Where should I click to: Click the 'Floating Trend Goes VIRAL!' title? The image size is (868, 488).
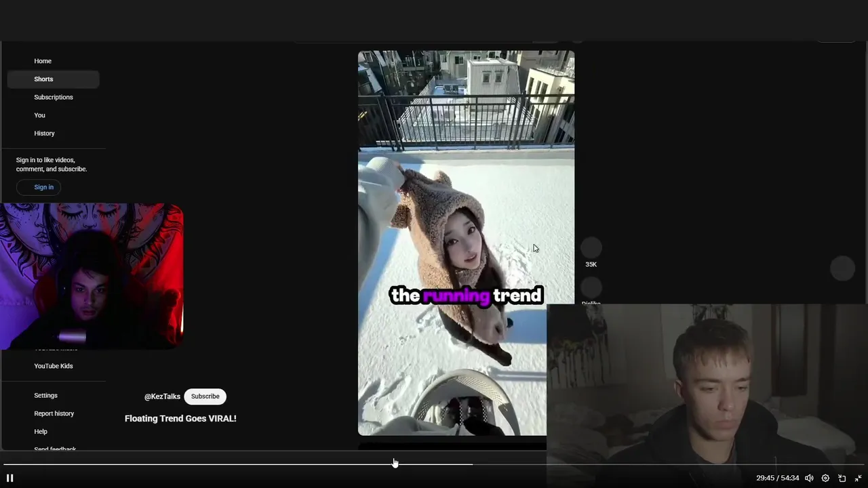pos(180,419)
